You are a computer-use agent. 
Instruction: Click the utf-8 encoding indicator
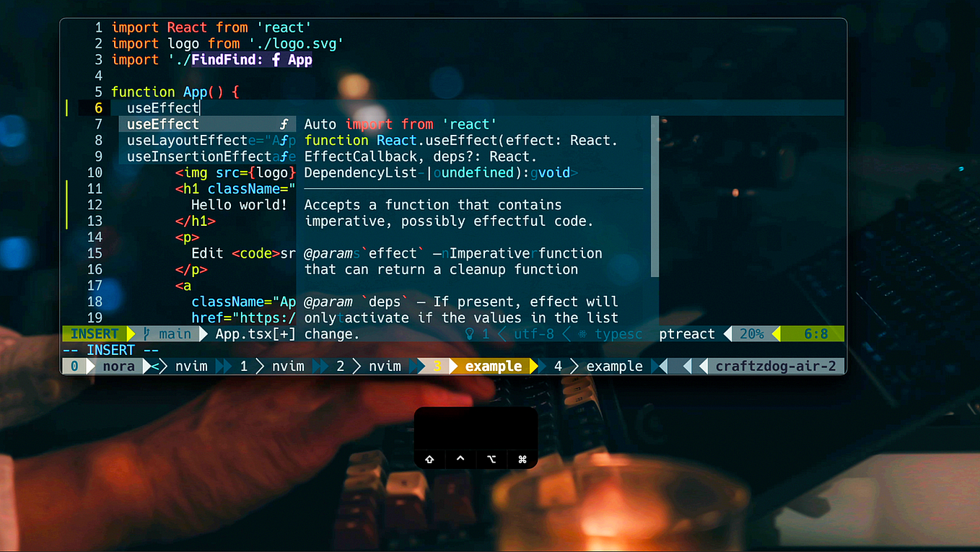click(534, 333)
